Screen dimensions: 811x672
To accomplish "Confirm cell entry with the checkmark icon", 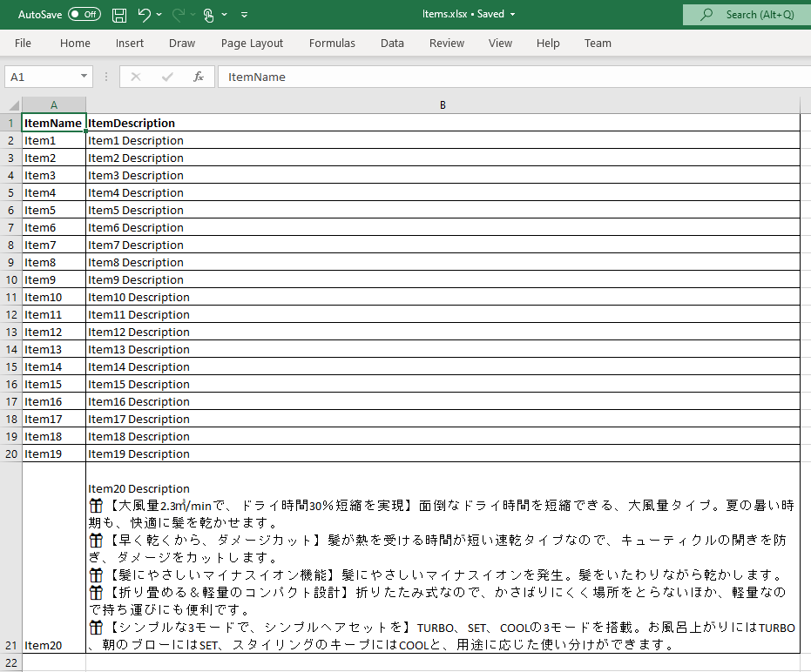I will (x=166, y=77).
